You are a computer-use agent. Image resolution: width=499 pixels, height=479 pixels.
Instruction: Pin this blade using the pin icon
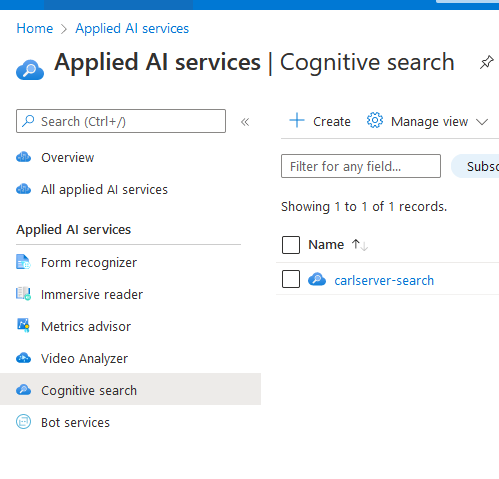coord(486,62)
